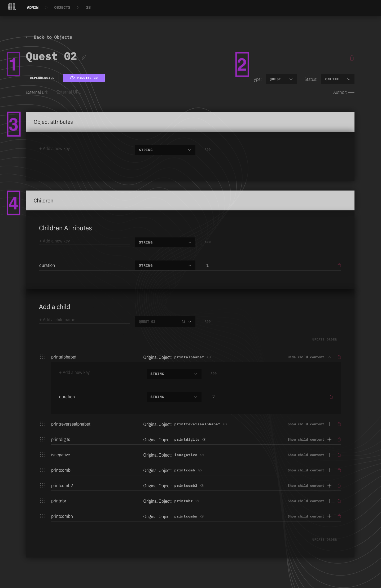View original printnbr object eye icon

point(197,501)
